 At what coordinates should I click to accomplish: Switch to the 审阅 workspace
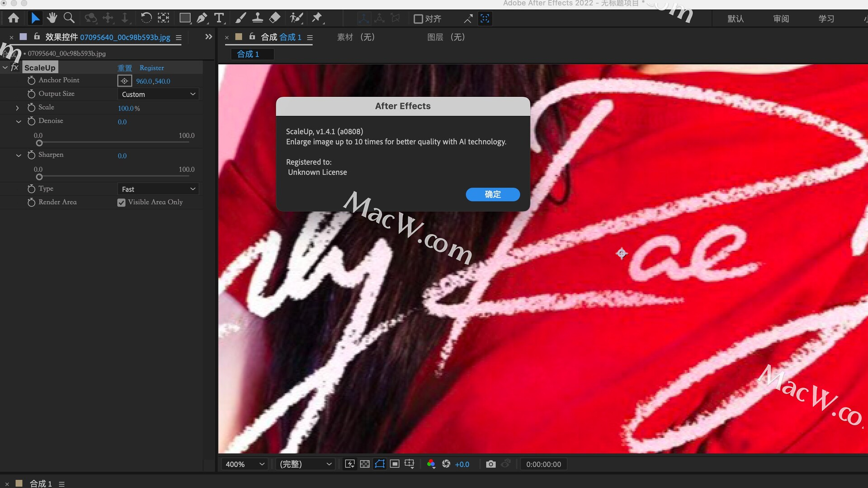pos(781,19)
